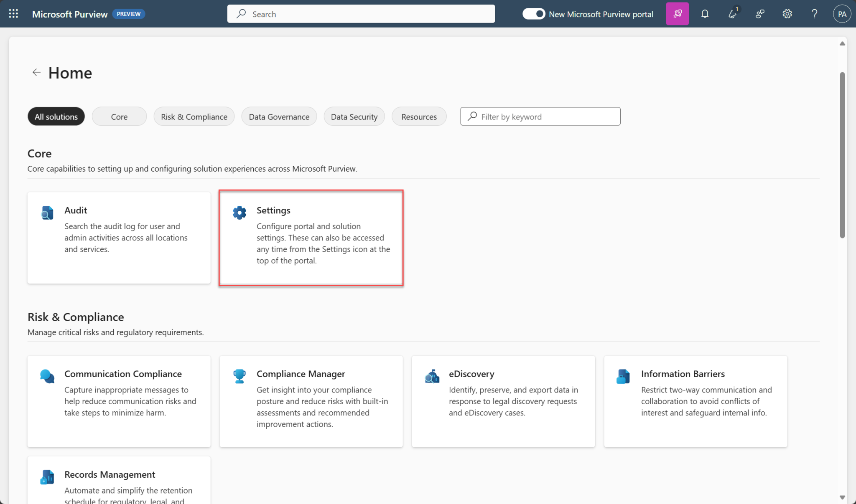
Task: Click the pink rocket icon in header
Action: point(677,14)
